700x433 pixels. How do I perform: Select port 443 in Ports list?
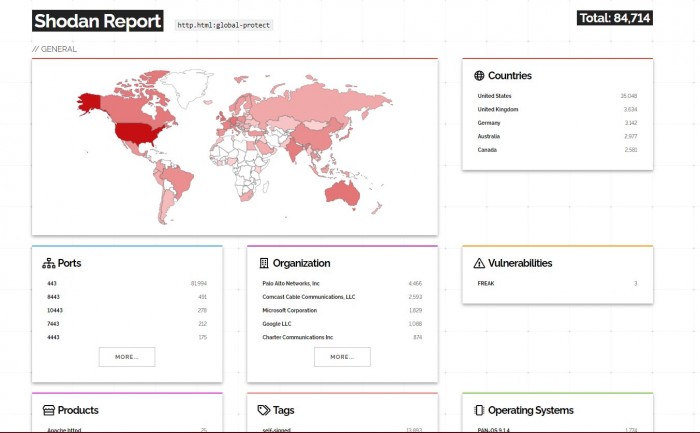click(x=52, y=284)
